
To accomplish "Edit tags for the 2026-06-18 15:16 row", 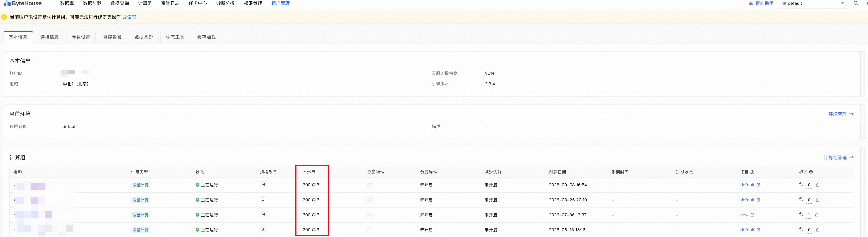I will coord(817,230).
